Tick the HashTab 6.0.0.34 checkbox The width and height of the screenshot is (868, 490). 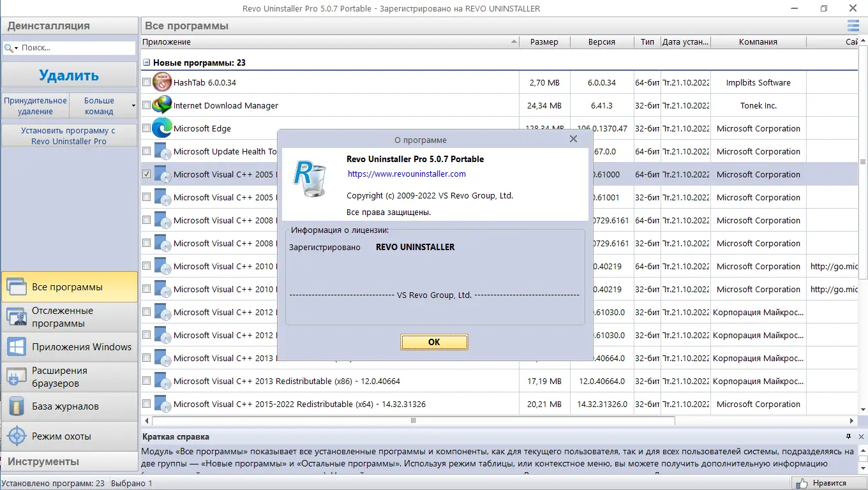coord(147,82)
